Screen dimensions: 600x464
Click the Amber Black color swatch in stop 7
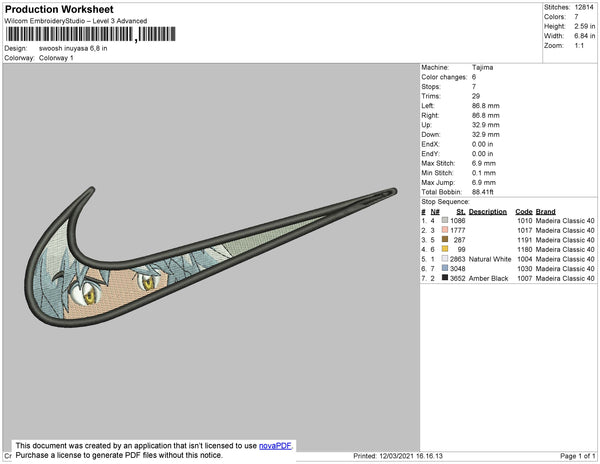pyautogui.click(x=445, y=278)
